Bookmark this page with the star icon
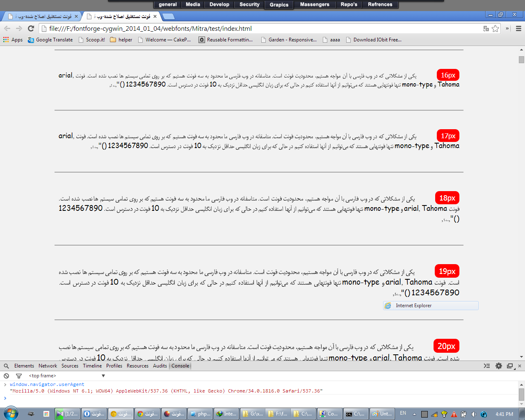The width and height of the screenshot is (525, 420). point(495,28)
